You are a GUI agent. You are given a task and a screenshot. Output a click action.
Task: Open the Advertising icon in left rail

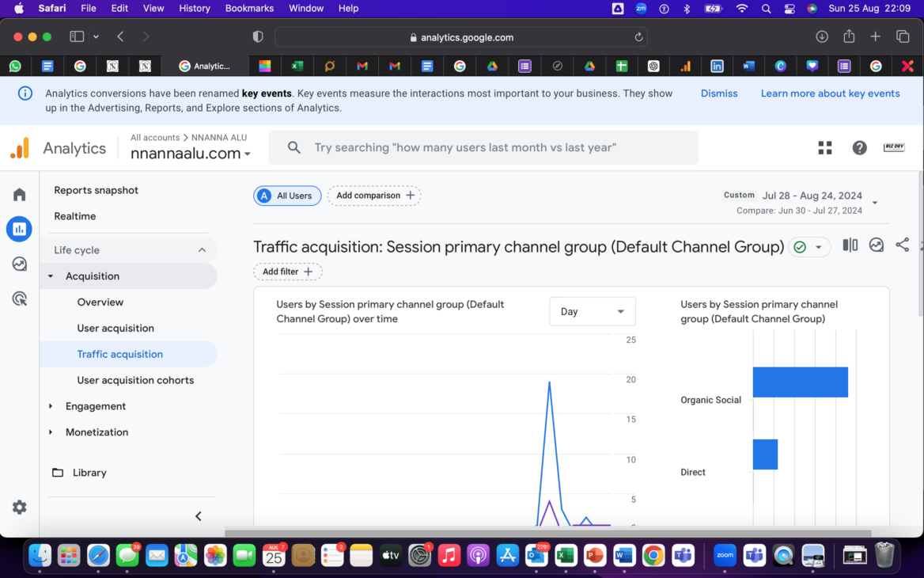tap(20, 299)
